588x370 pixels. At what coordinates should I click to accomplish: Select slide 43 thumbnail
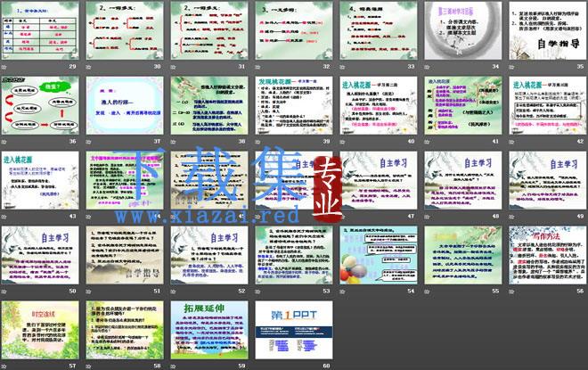point(40,180)
